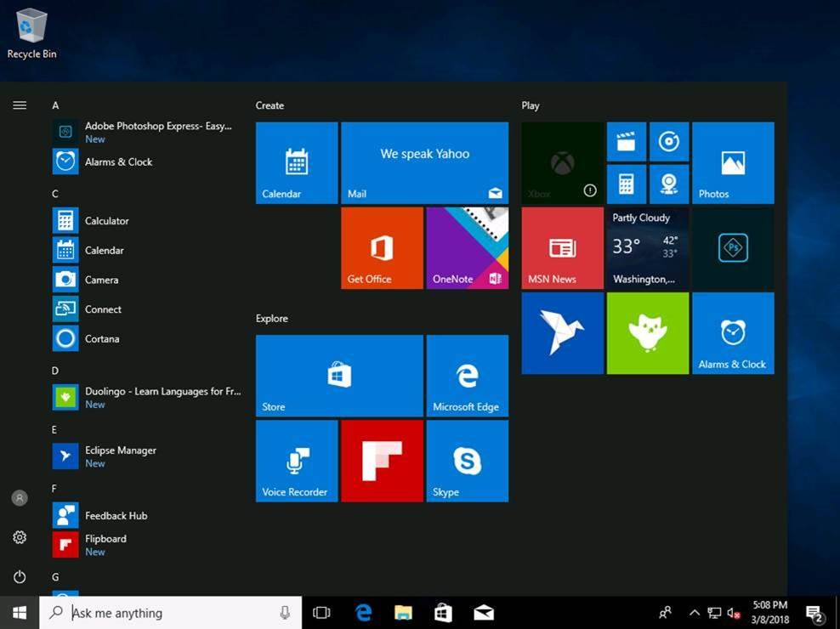Open the clock showing 5:08 PM
The width and height of the screenshot is (840, 629).
click(770, 612)
